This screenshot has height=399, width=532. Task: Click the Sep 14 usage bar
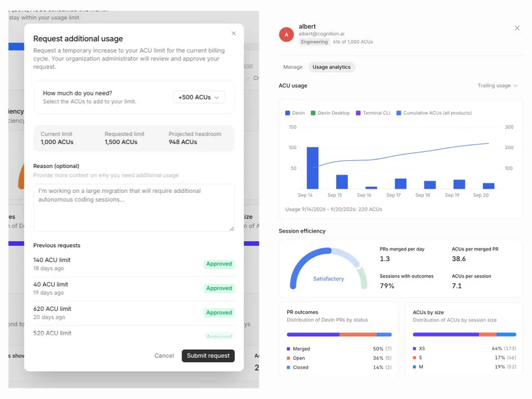[313, 168]
